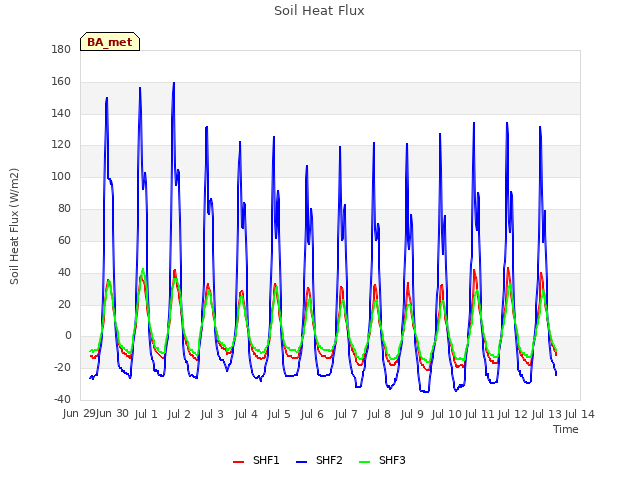Click the x-axis date label 'Jul 2'
640x480 pixels.
tap(179, 414)
